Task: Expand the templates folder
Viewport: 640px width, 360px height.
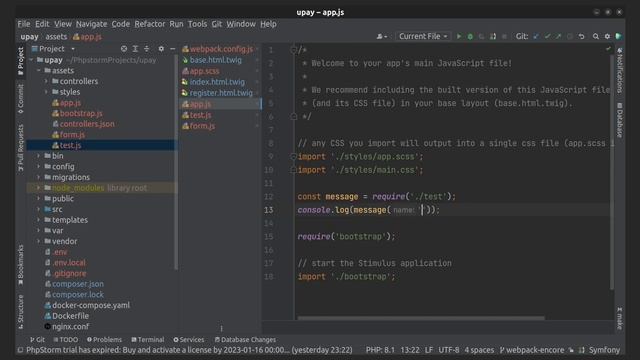Action: pyautogui.click(x=39, y=220)
